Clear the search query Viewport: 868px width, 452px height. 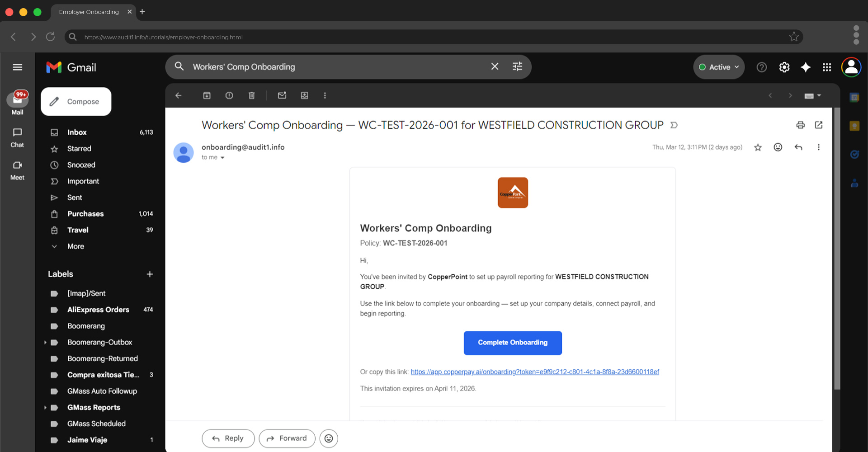click(x=494, y=66)
